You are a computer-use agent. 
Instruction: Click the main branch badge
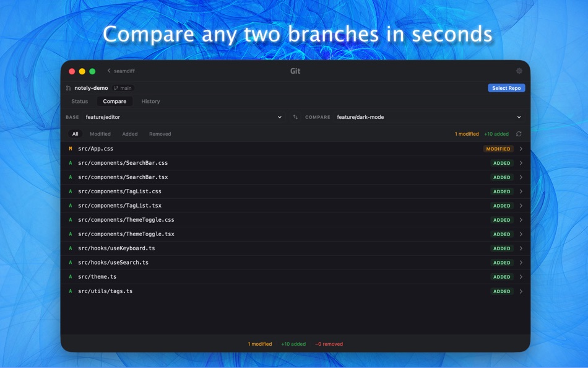pos(123,88)
